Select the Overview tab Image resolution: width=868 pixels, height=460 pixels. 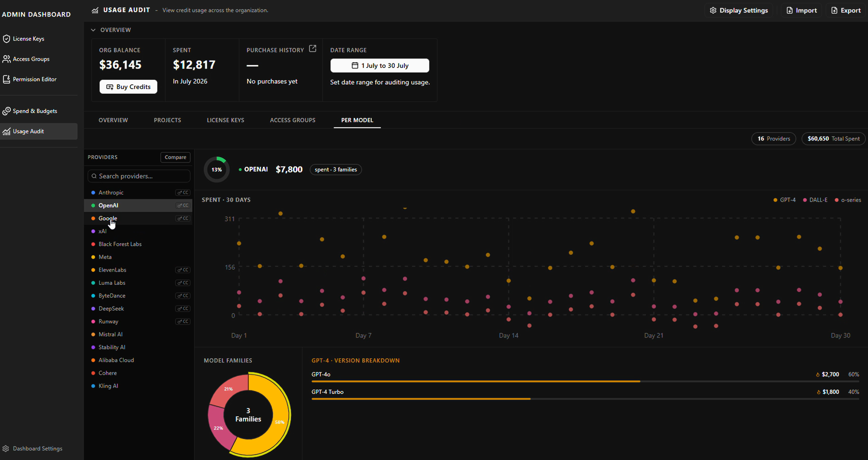pyautogui.click(x=113, y=120)
